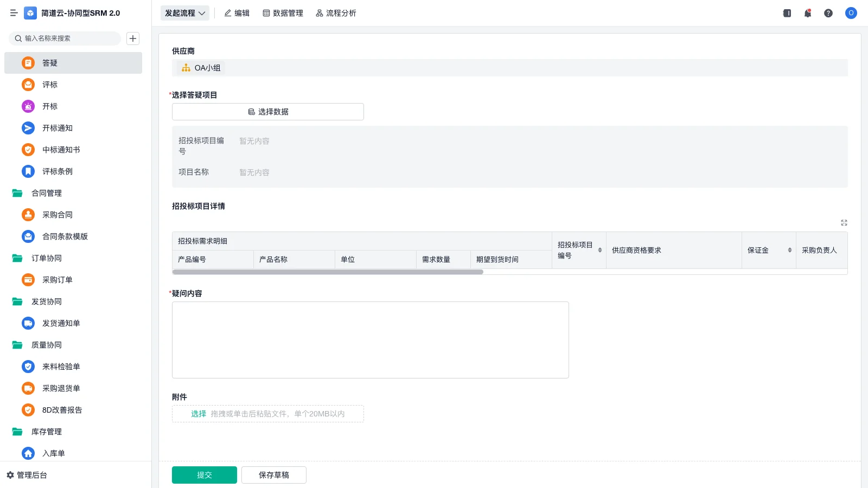Open the book panel icon in header
This screenshot has width=868, height=488.
787,13
